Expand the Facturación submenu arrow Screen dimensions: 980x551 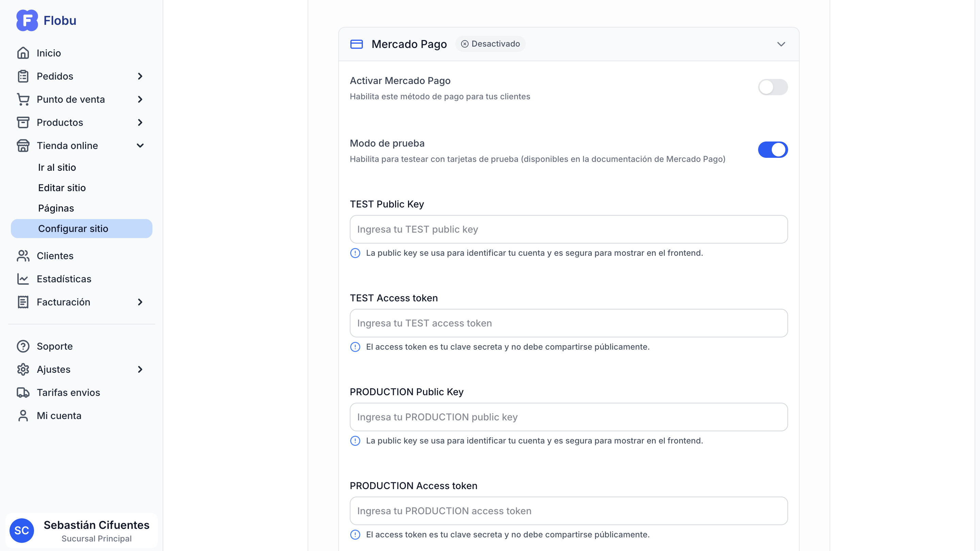(140, 302)
